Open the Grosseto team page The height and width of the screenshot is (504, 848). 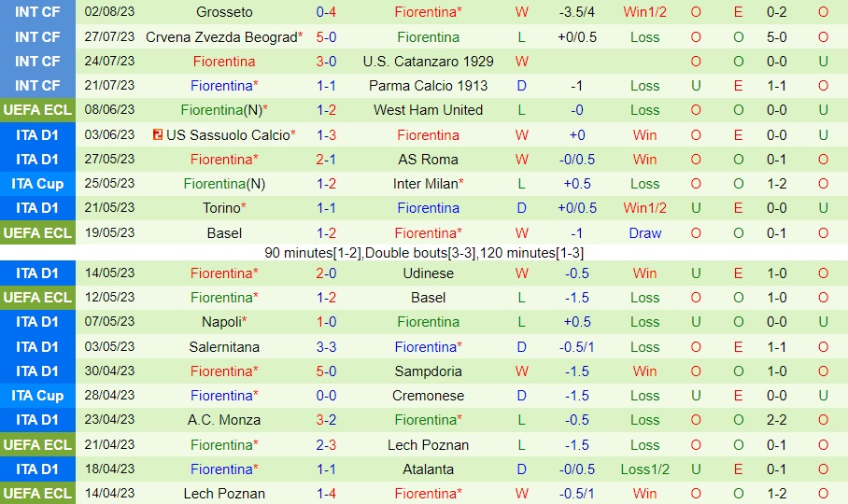[224, 13]
